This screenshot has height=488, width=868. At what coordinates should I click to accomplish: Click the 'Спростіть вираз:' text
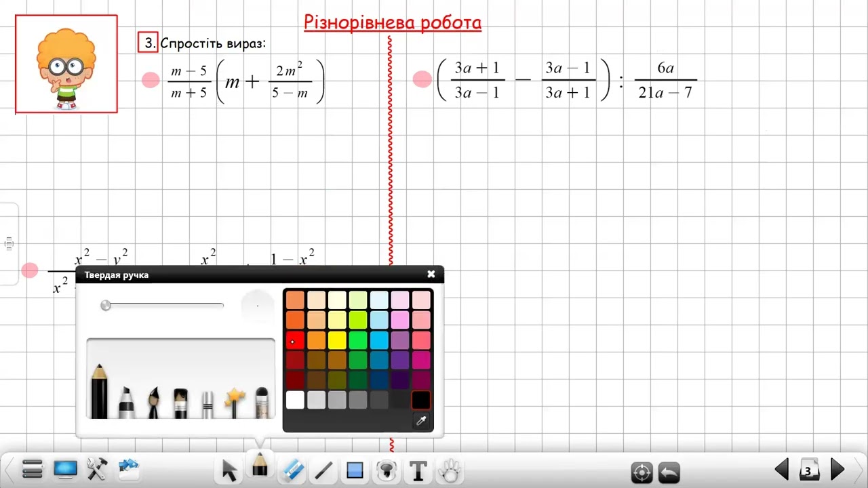tap(213, 43)
